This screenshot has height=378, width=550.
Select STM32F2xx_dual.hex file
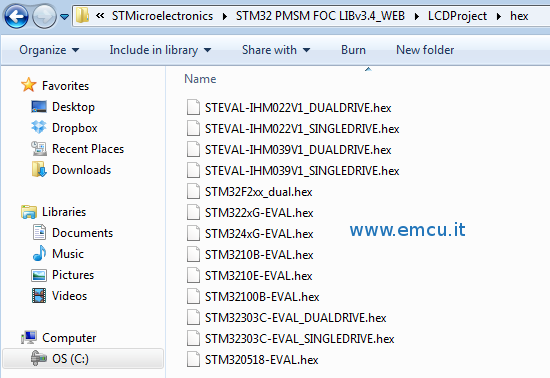click(x=259, y=192)
